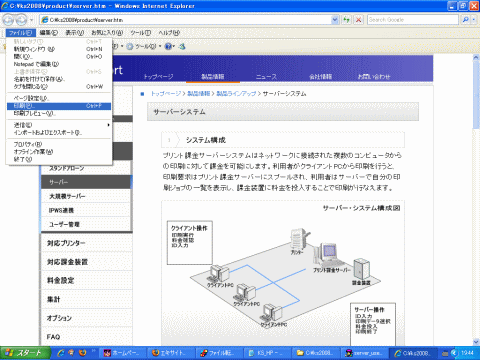Choose 印刷プレビュー in File menu
Viewport: 480px width, 360px height.
point(59,113)
